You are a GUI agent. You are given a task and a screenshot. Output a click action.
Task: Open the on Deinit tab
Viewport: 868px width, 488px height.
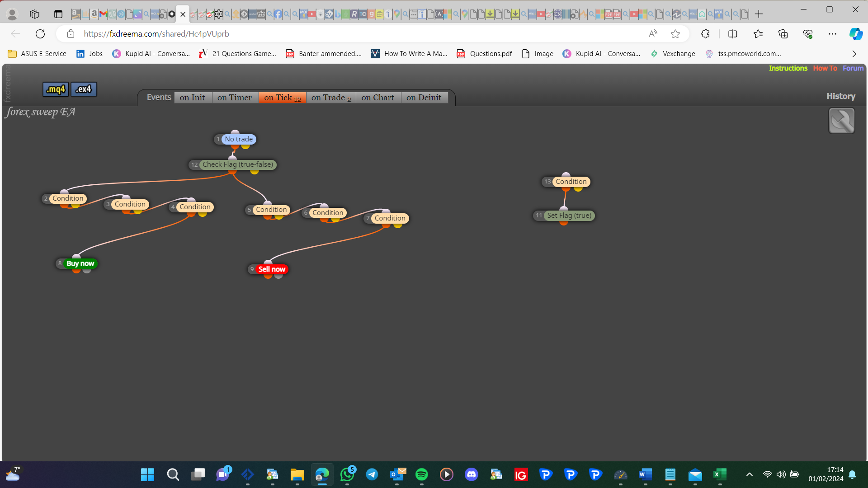(424, 98)
